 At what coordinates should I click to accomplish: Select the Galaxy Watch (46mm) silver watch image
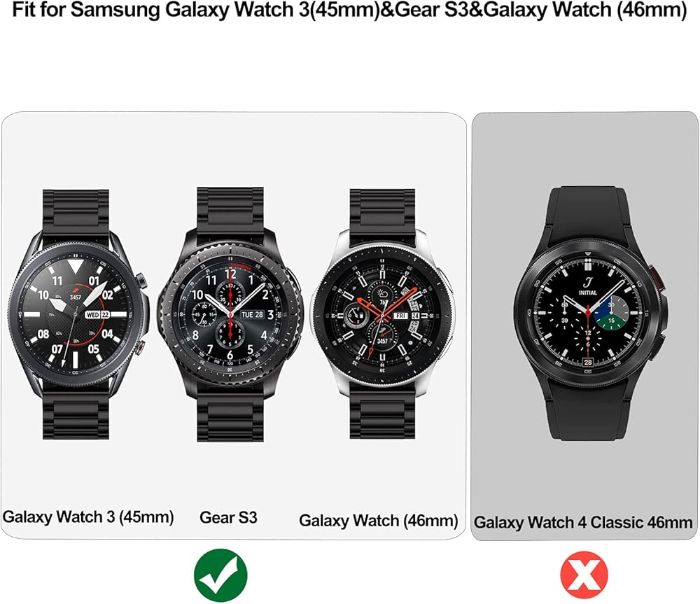pos(383,314)
